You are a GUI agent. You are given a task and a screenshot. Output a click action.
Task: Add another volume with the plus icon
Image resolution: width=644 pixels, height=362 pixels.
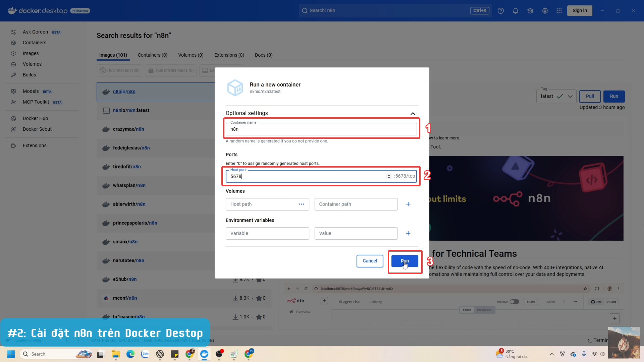coord(408,204)
